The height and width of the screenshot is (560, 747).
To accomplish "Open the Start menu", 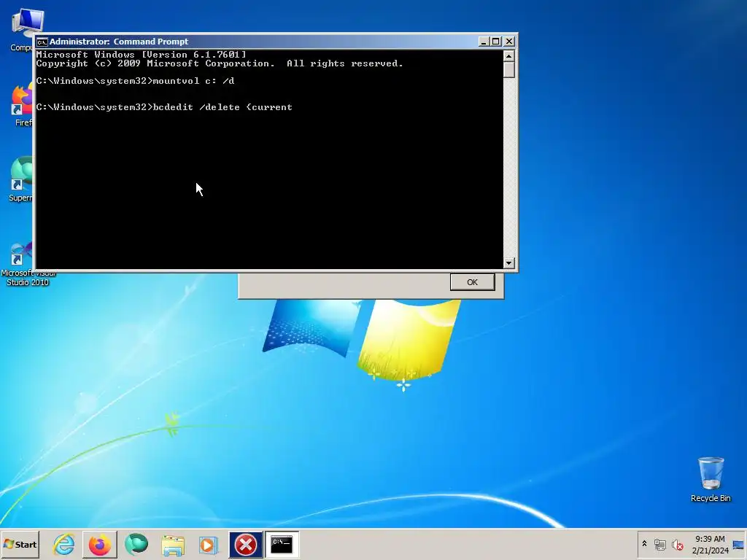I will (20, 544).
